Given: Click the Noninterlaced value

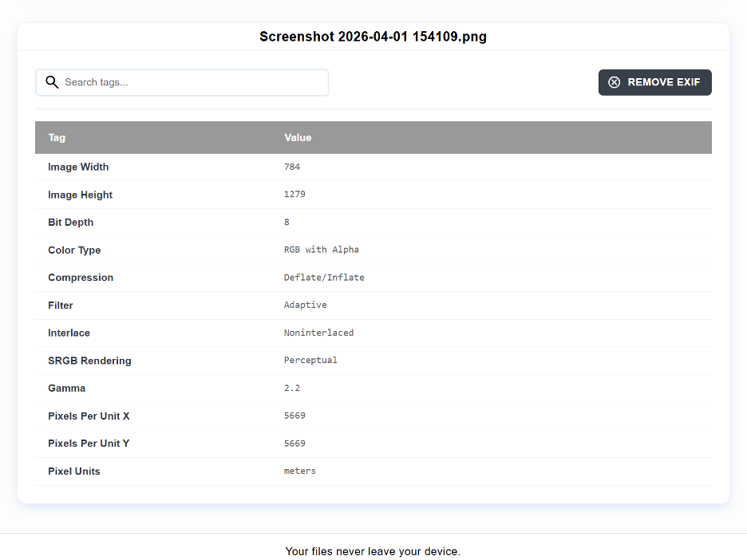Looking at the screenshot, I should (319, 333).
